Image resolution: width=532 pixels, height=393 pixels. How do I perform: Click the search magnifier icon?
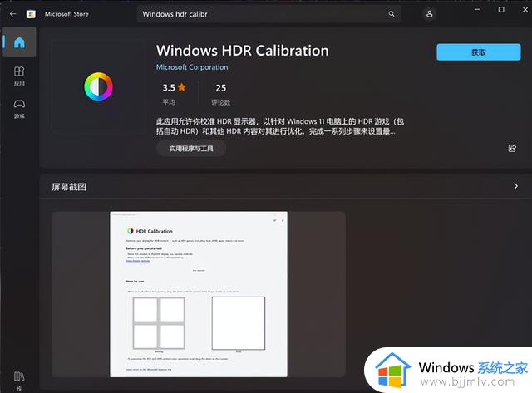tap(392, 14)
